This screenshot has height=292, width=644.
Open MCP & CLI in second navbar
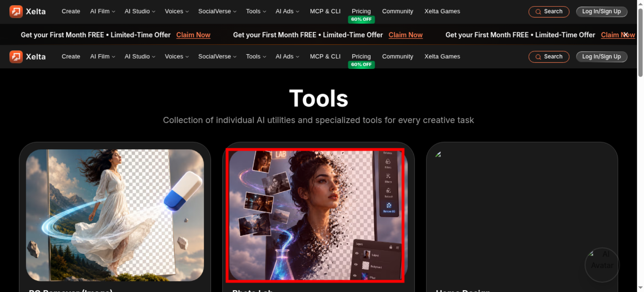pyautogui.click(x=325, y=56)
